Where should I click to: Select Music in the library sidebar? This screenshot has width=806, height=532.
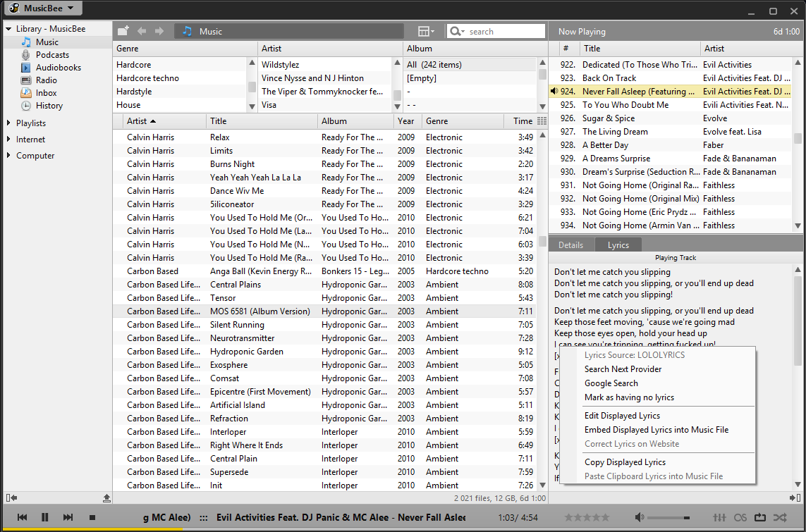pos(47,42)
